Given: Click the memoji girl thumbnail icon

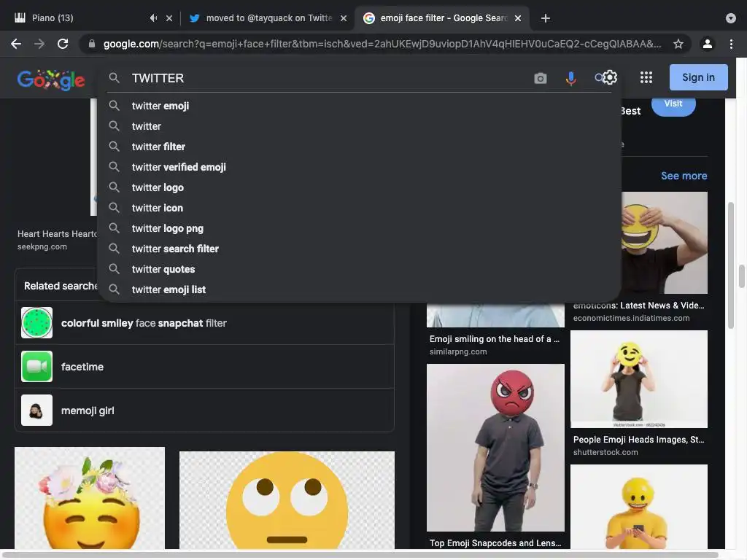Looking at the screenshot, I should coord(36,411).
